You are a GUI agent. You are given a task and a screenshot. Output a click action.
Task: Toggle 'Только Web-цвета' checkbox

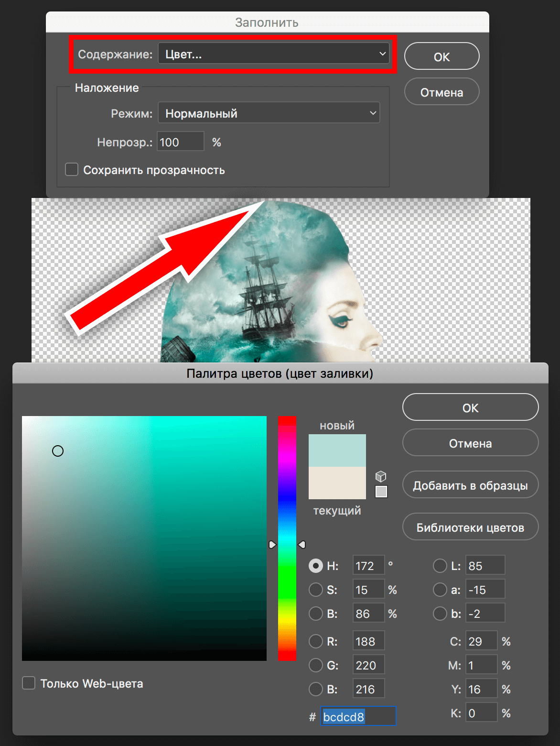click(x=29, y=683)
